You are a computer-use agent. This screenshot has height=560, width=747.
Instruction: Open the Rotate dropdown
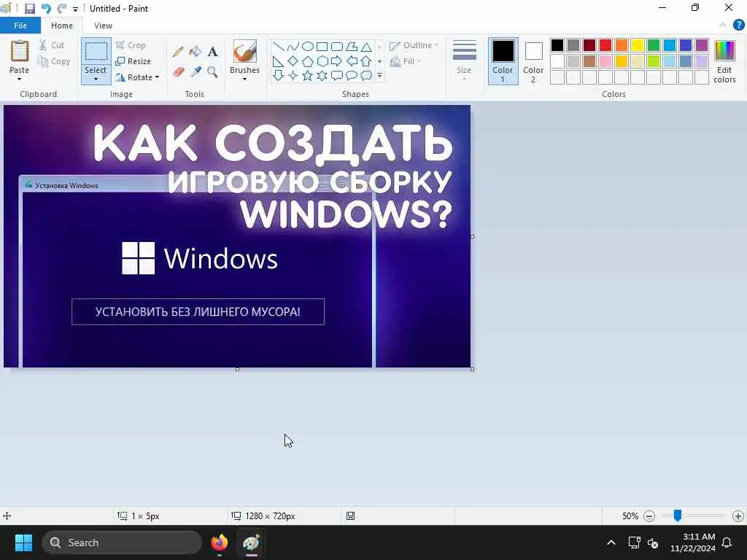(x=137, y=77)
